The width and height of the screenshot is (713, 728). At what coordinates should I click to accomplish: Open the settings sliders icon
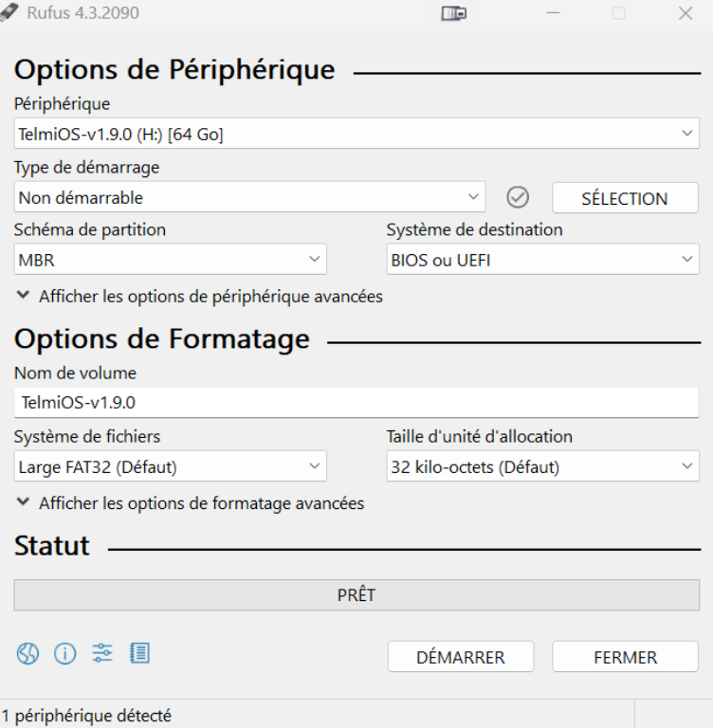click(x=102, y=653)
